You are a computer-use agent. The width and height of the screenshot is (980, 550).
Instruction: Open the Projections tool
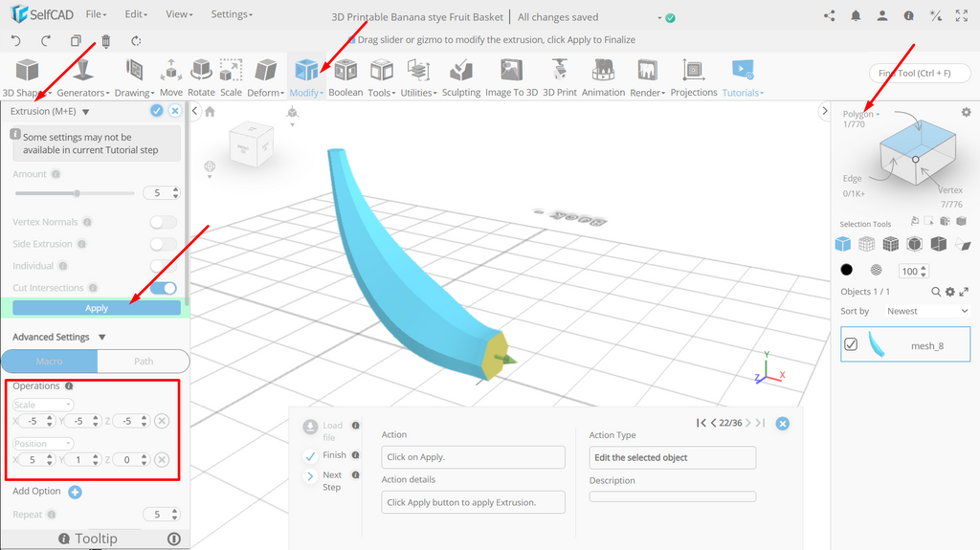point(694,77)
